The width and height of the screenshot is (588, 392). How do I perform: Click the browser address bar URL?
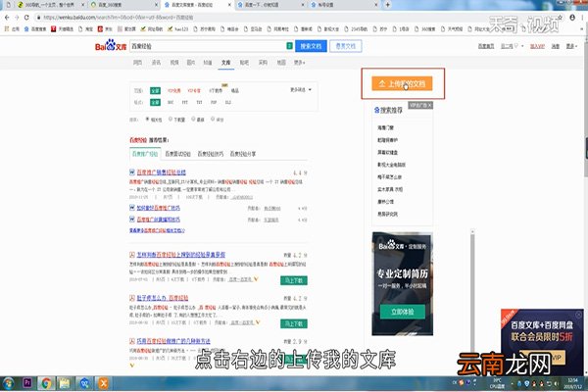click(x=119, y=18)
